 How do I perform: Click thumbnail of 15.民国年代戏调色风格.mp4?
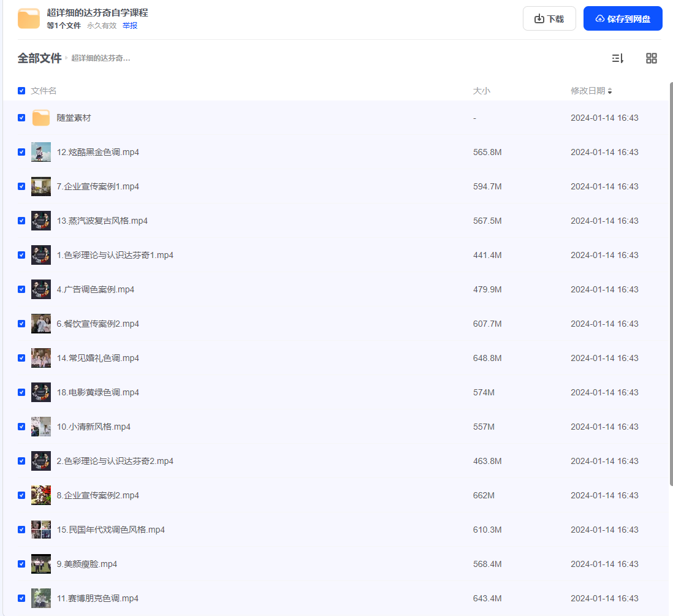41,530
